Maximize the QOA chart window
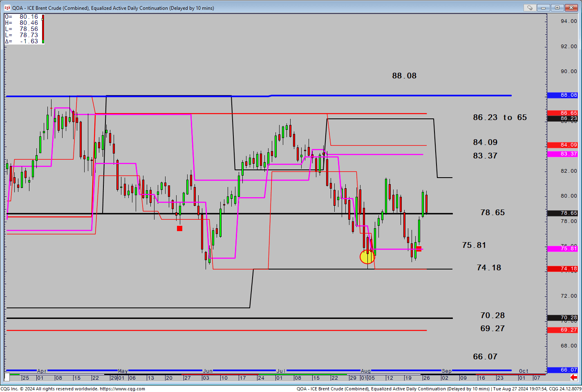The width and height of the screenshot is (582, 392). [557, 8]
